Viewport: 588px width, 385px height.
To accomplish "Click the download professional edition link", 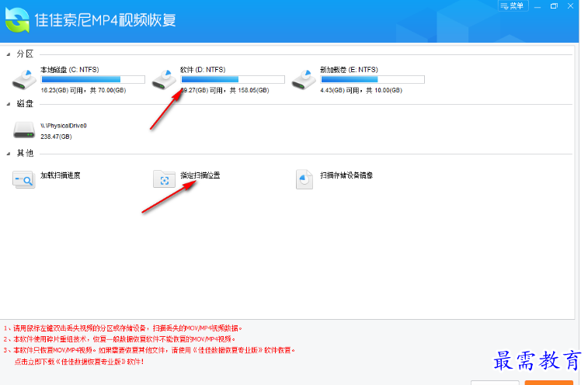I will (79, 362).
